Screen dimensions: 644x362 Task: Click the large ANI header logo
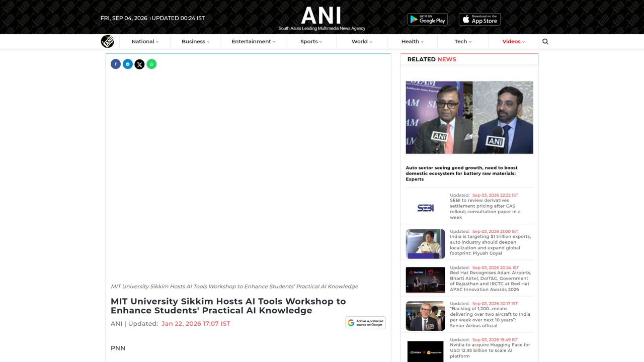[321, 18]
